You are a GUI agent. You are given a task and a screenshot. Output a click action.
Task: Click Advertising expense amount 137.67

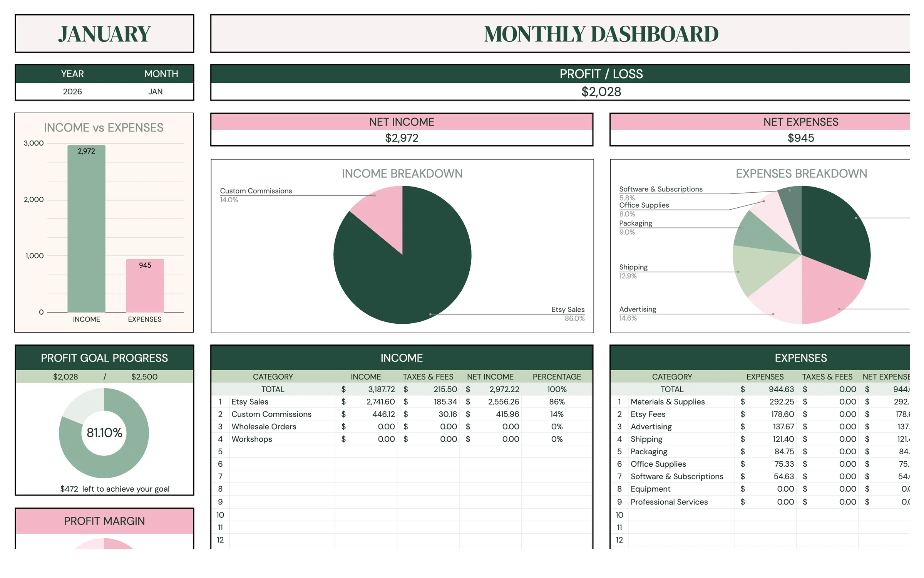[783, 427]
